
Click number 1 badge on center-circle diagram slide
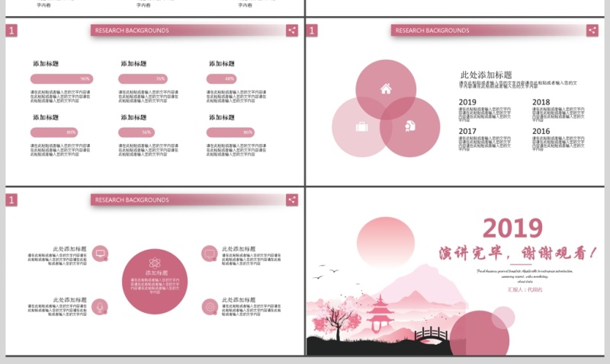tap(11, 200)
